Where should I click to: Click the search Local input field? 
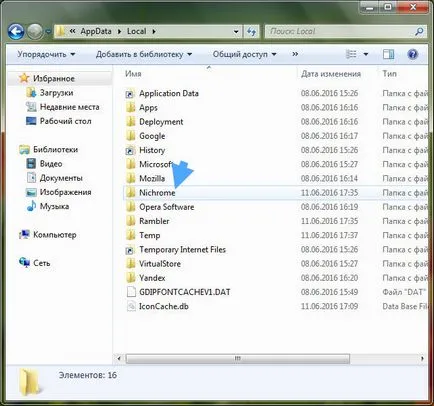[340, 32]
